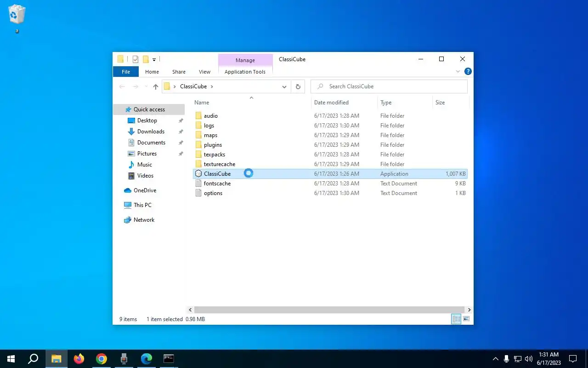Viewport: 588px width, 368px height.
Task: Open the Action Center notifications icon
Action: pyautogui.click(x=573, y=359)
